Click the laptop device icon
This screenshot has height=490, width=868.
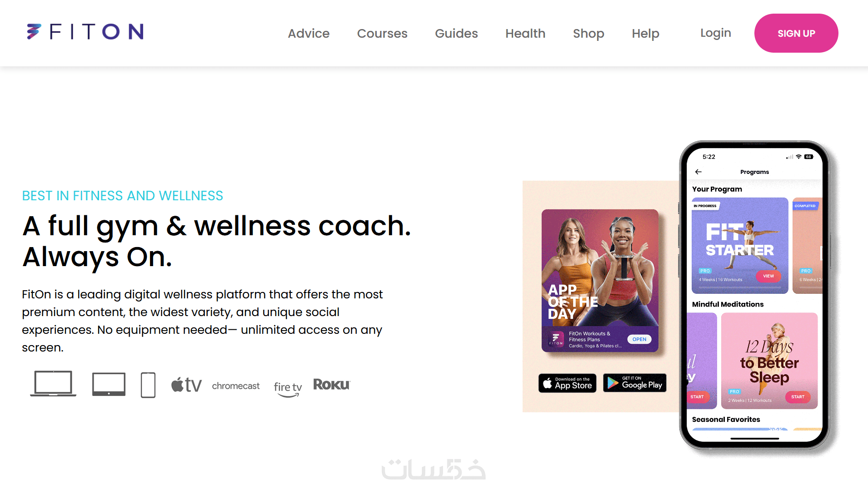tap(53, 384)
